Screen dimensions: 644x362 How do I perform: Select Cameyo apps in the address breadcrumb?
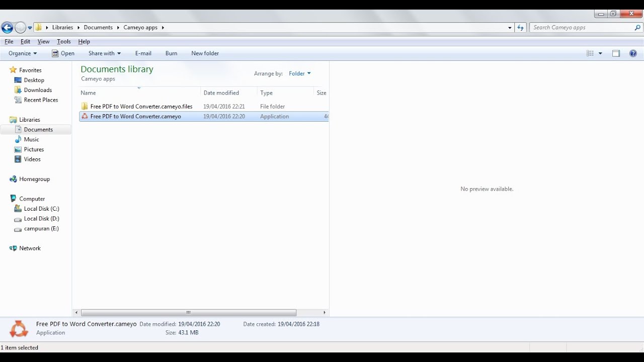tap(140, 28)
